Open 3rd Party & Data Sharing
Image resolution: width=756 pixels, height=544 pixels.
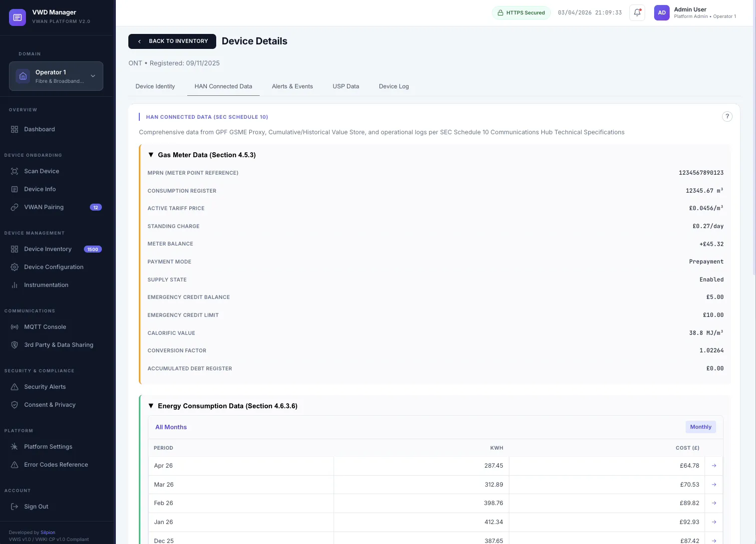58,344
